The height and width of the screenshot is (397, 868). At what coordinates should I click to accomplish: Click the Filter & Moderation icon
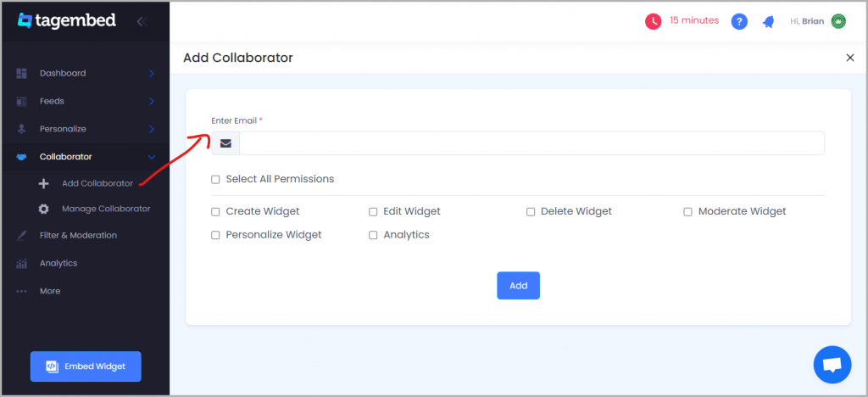pos(21,235)
